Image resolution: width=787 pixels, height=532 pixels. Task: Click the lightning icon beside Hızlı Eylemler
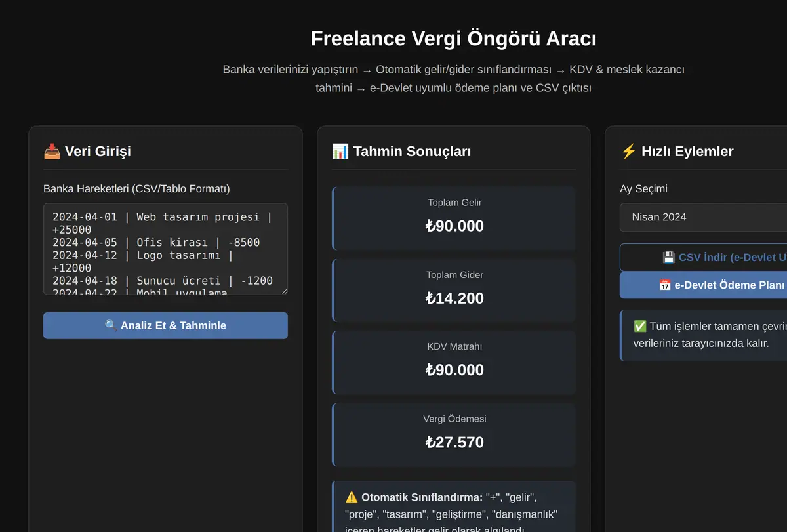tap(628, 152)
